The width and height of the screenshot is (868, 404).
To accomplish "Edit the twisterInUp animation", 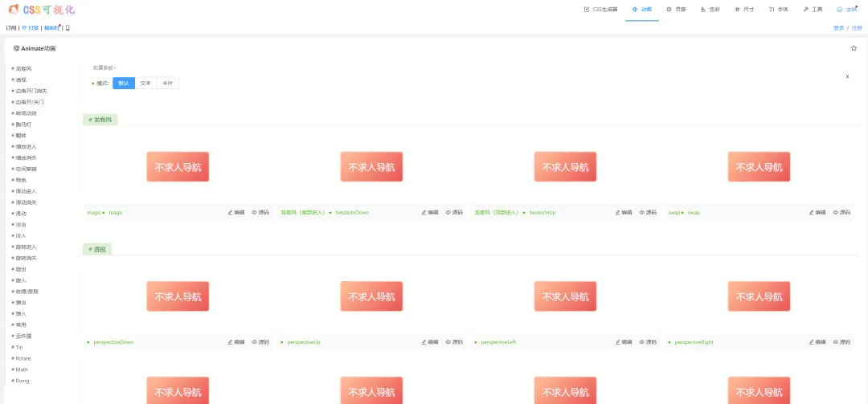I will click(624, 213).
